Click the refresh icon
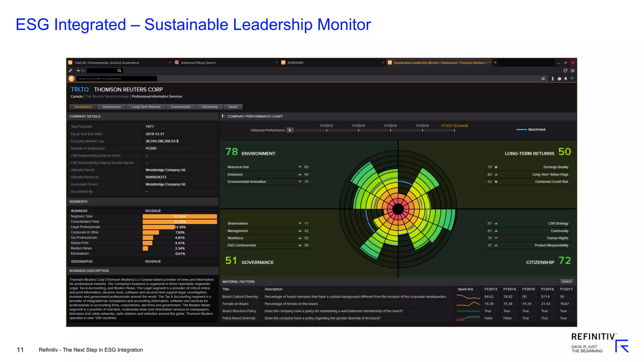Viewport: 644px width, 362px height. (x=565, y=71)
